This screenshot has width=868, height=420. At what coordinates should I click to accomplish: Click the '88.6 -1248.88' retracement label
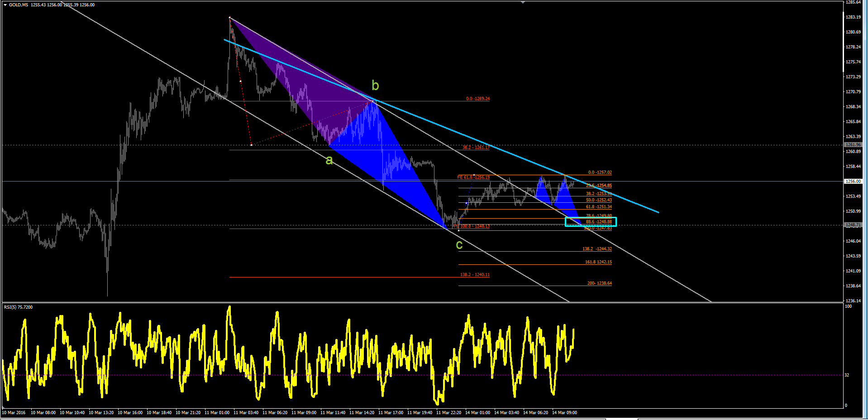point(599,222)
